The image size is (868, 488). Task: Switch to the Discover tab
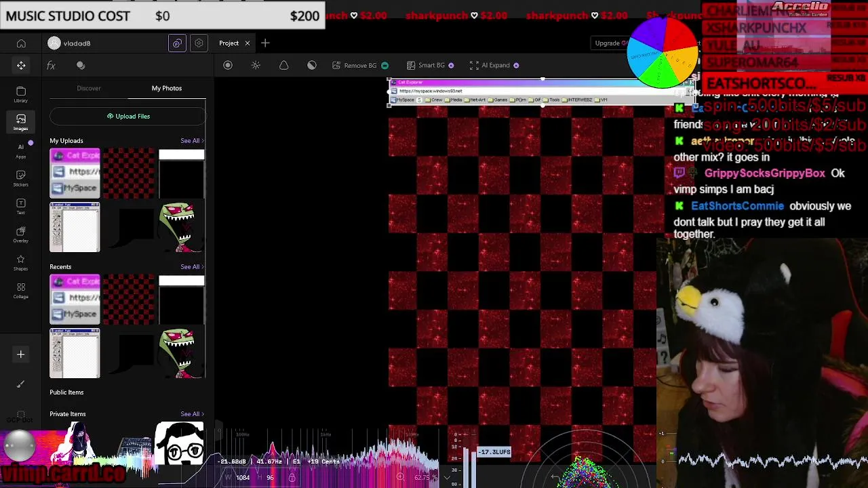tap(89, 88)
